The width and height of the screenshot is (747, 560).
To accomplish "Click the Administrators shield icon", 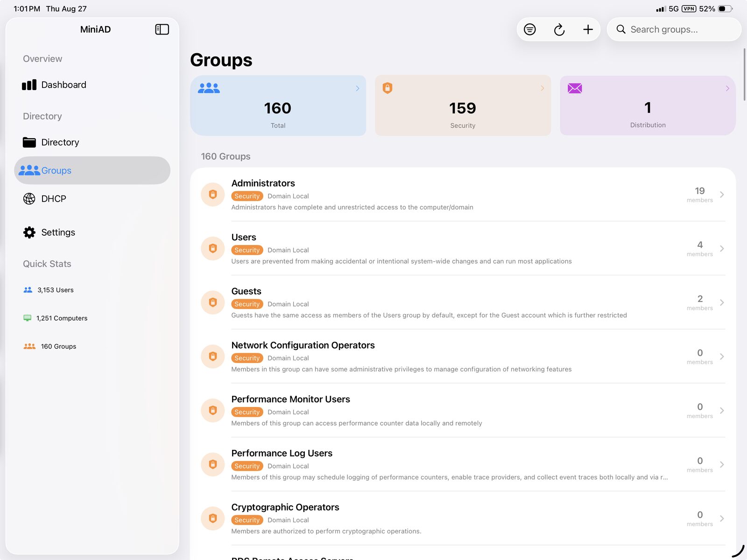I will (213, 194).
